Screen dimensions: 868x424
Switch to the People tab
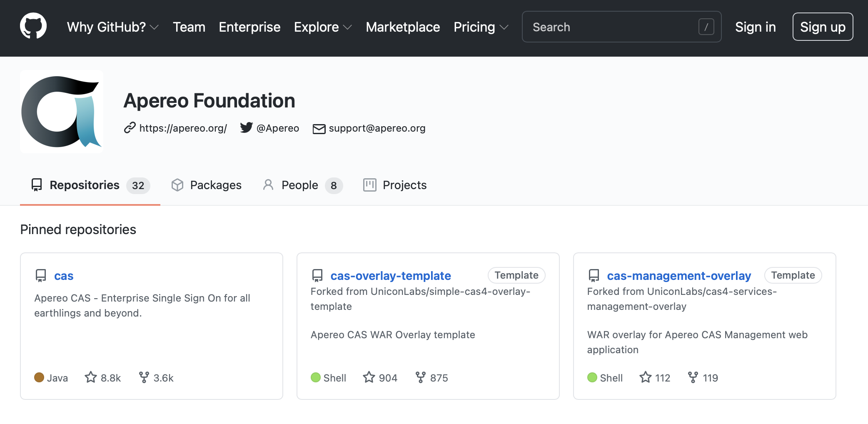(x=303, y=185)
